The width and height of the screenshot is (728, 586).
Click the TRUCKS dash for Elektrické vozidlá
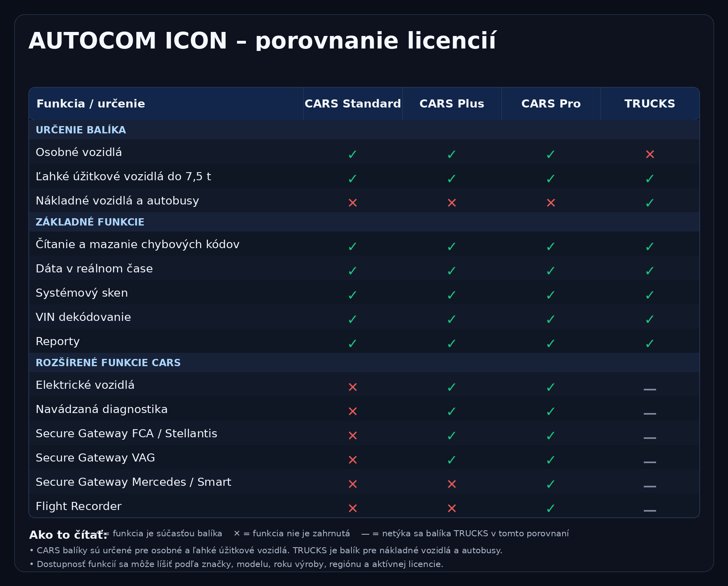tap(650, 389)
